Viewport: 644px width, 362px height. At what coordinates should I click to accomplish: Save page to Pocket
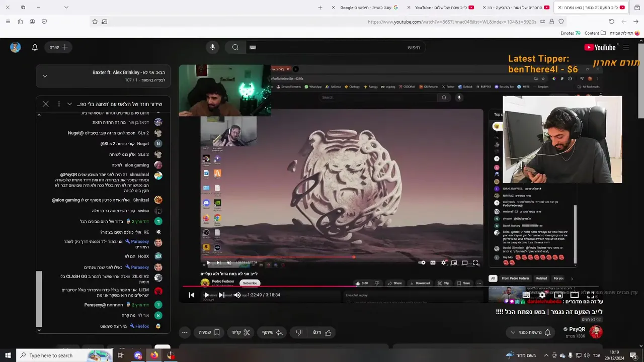[44, 22]
